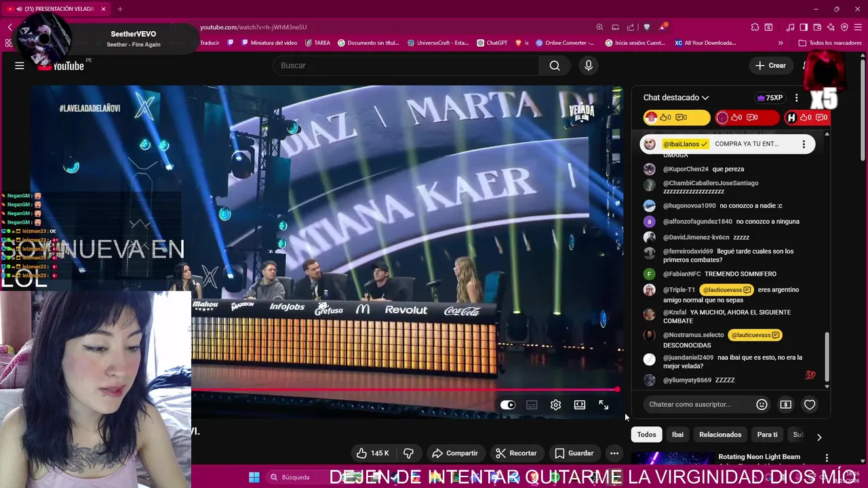Toggle subtitles button in the player

click(x=532, y=405)
